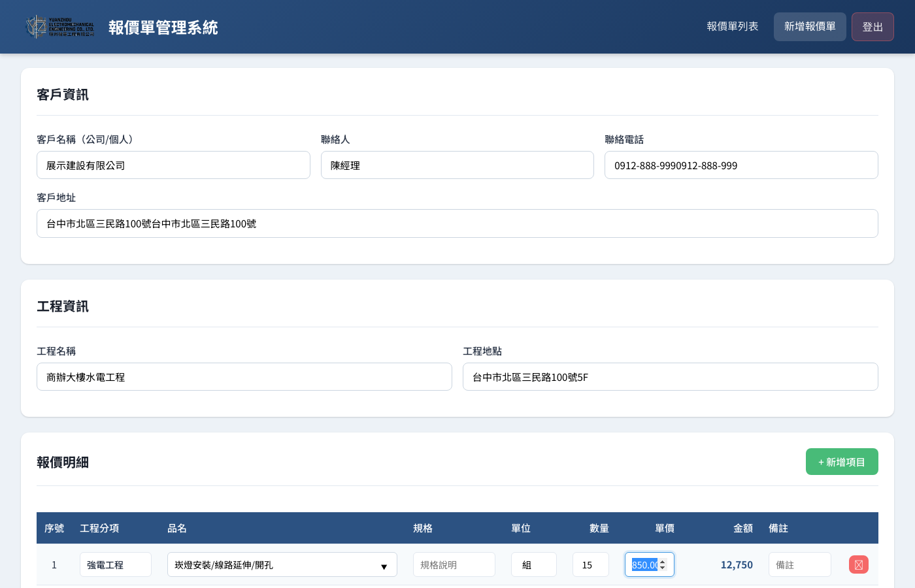Focus the 聯絡人 contact field
Viewport: 915px width, 588px height.
click(457, 165)
